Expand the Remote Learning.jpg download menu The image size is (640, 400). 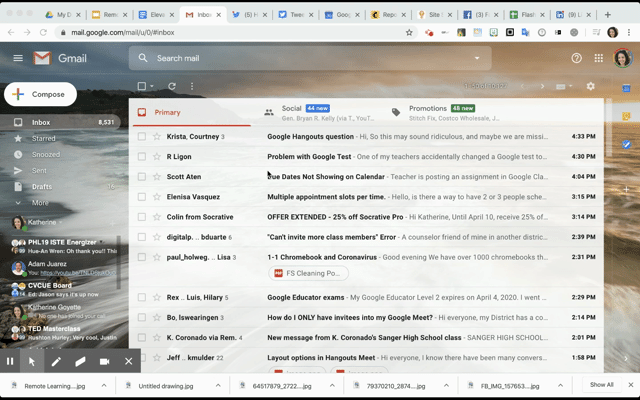coord(104,385)
